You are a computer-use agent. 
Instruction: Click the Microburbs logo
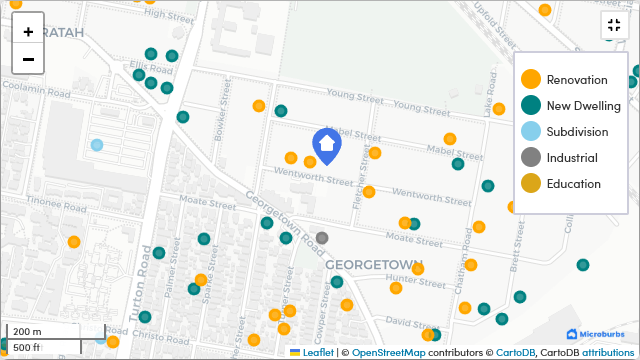(596, 334)
